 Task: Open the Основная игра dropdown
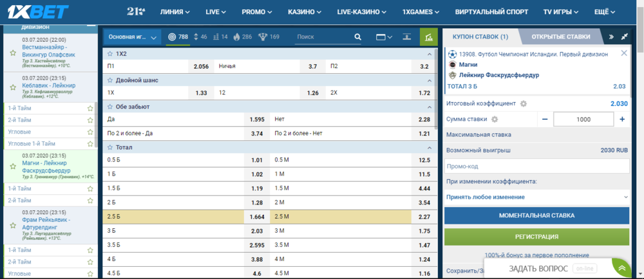point(132,37)
